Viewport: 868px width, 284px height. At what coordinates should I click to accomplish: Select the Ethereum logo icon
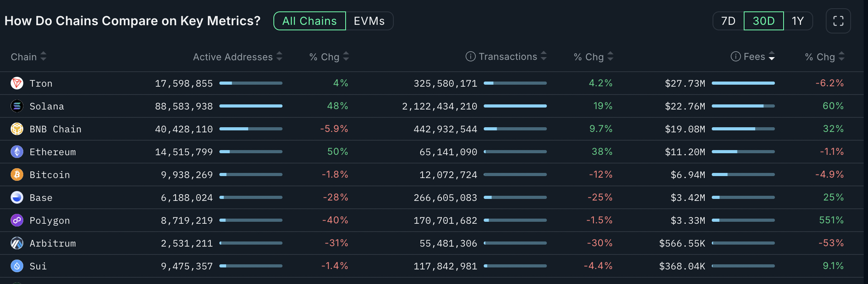17,152
